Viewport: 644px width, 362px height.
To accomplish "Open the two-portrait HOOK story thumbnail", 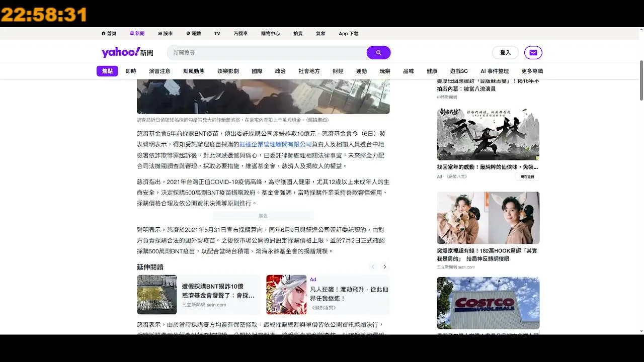I will click(488, 218).
